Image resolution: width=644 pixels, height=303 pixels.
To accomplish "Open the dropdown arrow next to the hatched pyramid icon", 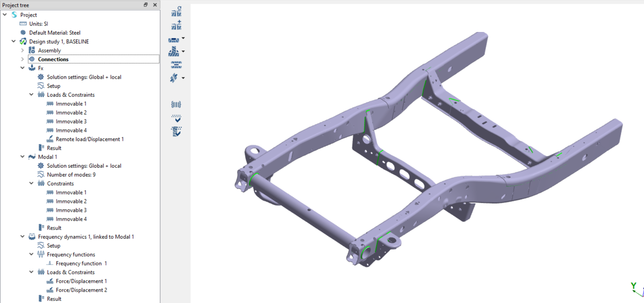I will [183, 51].
